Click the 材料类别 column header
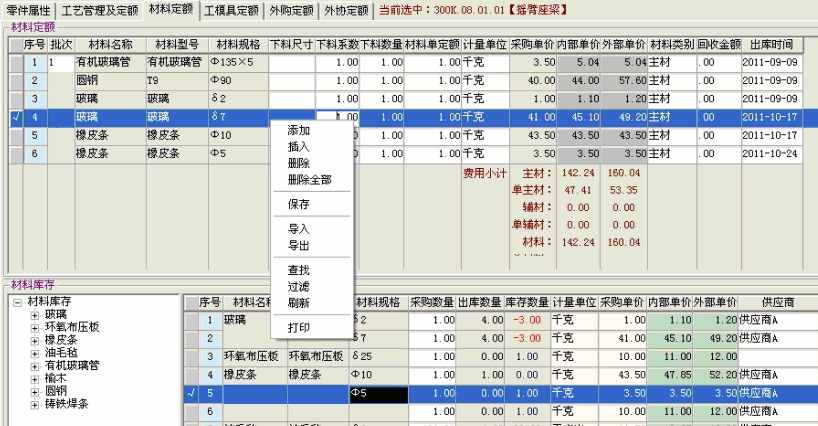This screenshot has width=818, height=426. tap(672, 45)
